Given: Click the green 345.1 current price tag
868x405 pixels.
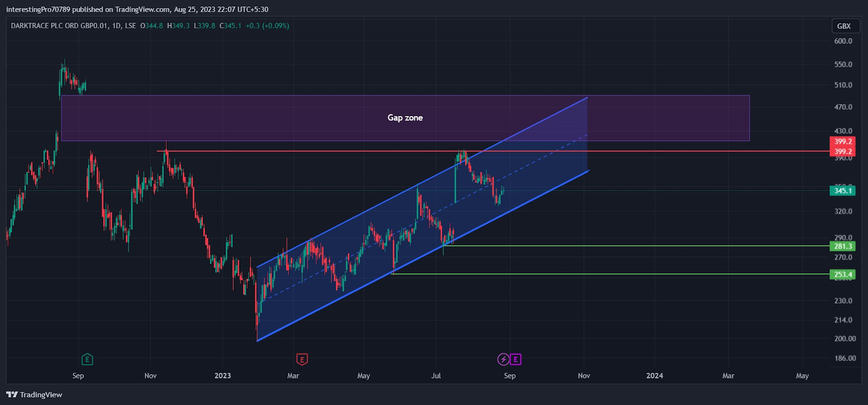Looking at the screenshot, I should [x=843, y=190].
